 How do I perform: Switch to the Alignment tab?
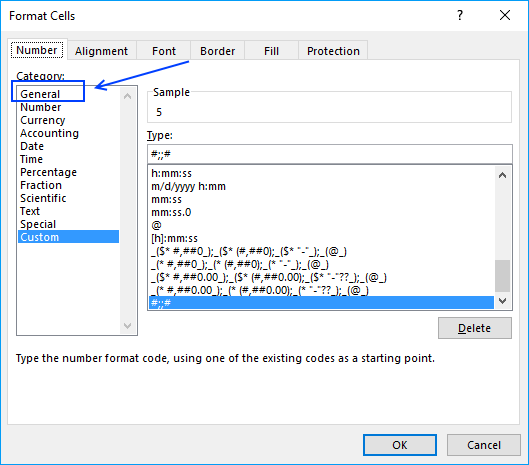click(102, 51)
